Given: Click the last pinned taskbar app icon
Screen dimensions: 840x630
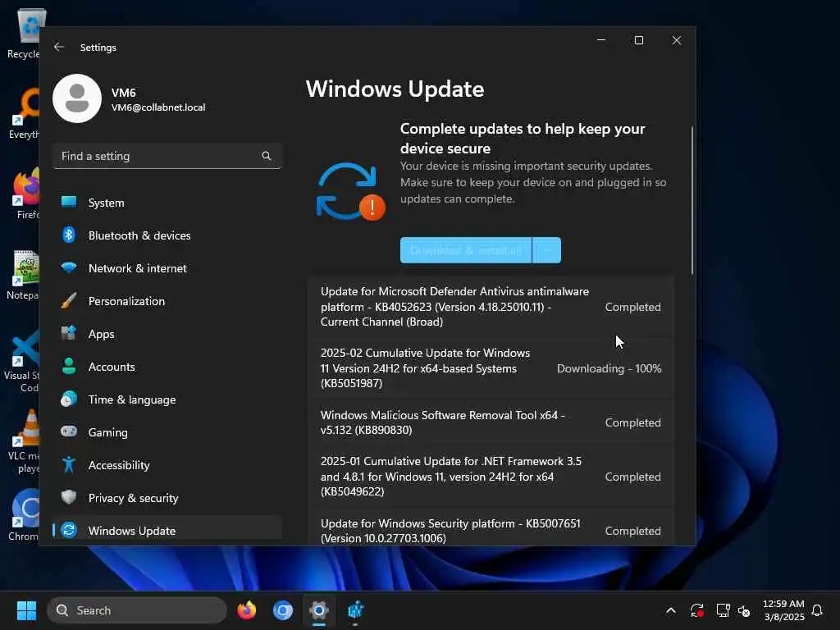Looking at the screenshot, I should tap(355, 610).
